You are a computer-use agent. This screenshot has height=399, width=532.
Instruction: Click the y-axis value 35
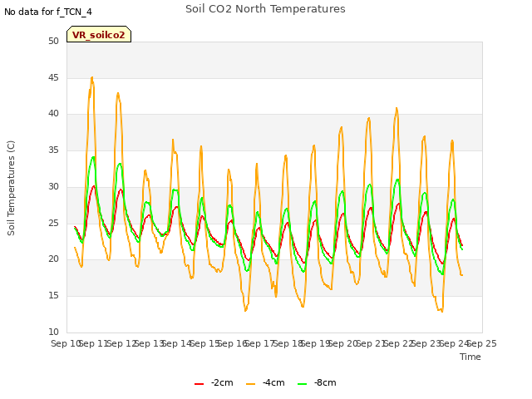53,150
